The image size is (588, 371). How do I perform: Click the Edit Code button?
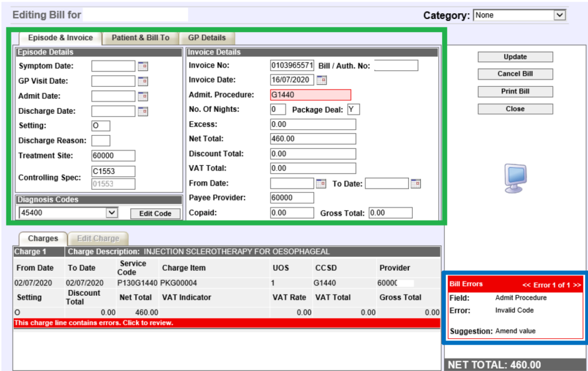click(x=155, y=214)
